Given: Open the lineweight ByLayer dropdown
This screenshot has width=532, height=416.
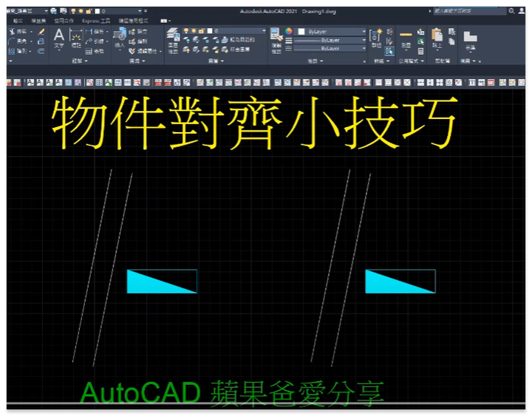Looking at the screenshot, I should coord(364,40).
